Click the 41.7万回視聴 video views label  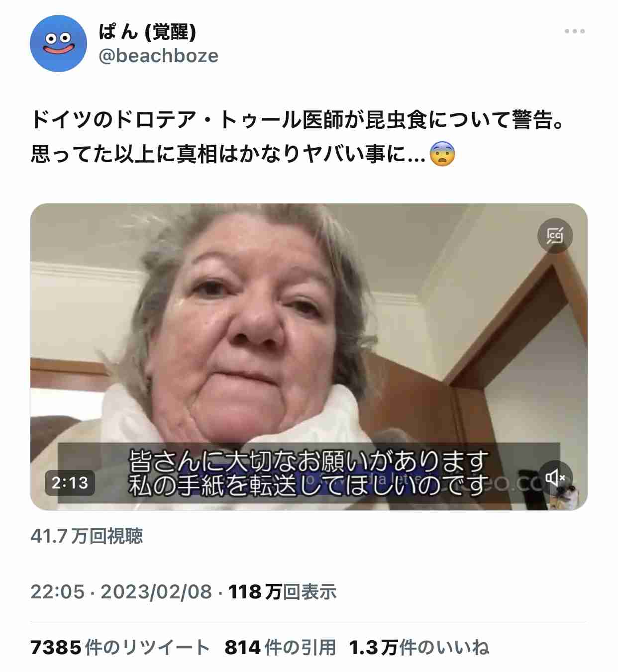pos(87,536)
